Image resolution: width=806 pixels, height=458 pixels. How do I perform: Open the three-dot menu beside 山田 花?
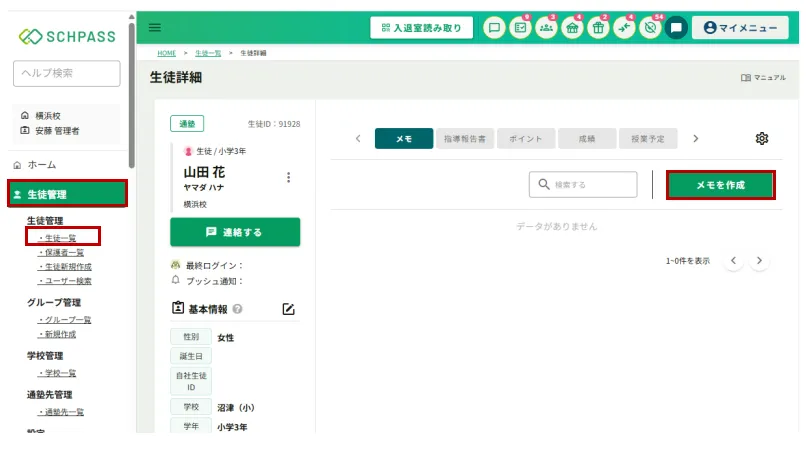pyautogui.click(x=288, y=177)
